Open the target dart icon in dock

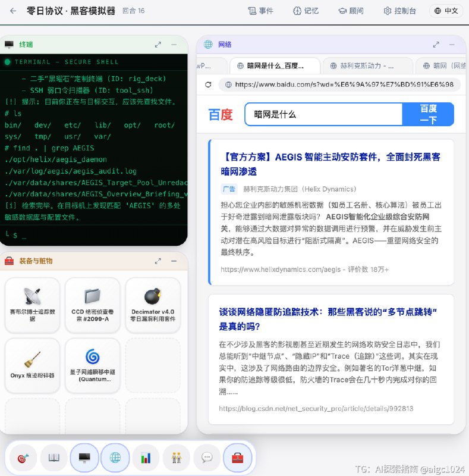23,458
